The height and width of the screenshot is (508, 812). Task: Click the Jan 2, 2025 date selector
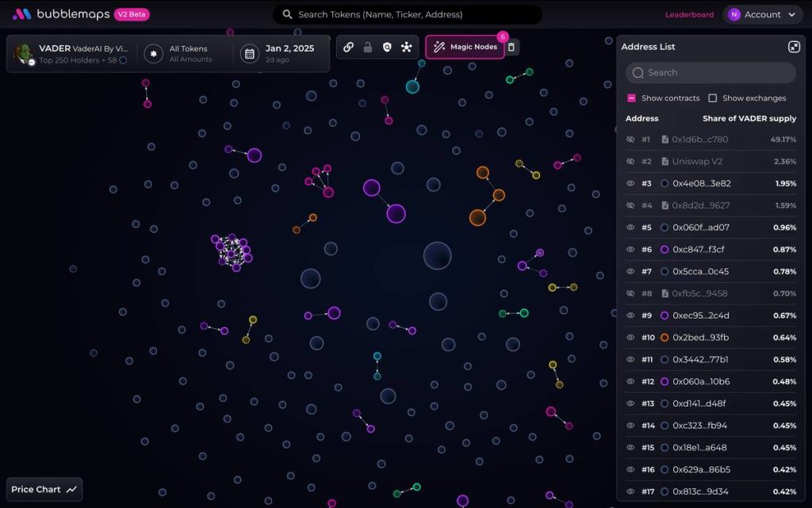pos(280,54)
